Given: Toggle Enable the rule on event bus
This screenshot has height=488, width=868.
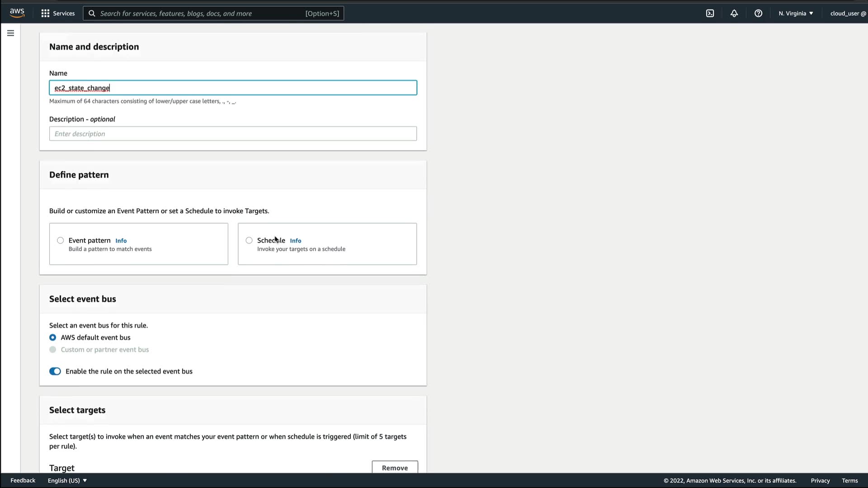Looking at the screenshot, I should (x=55, y=371).
